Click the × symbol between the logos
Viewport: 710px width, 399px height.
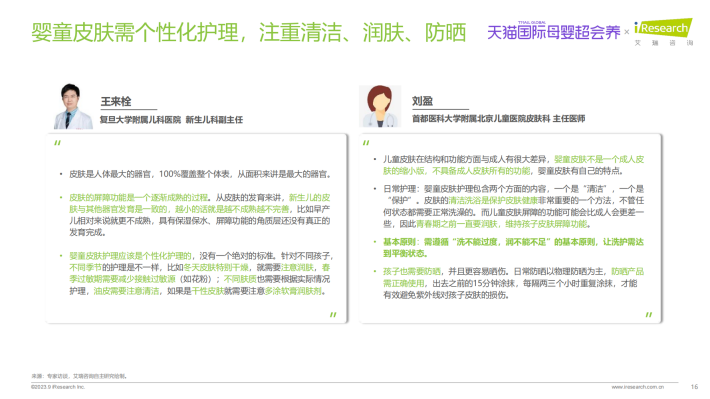(x=627, y=32)
